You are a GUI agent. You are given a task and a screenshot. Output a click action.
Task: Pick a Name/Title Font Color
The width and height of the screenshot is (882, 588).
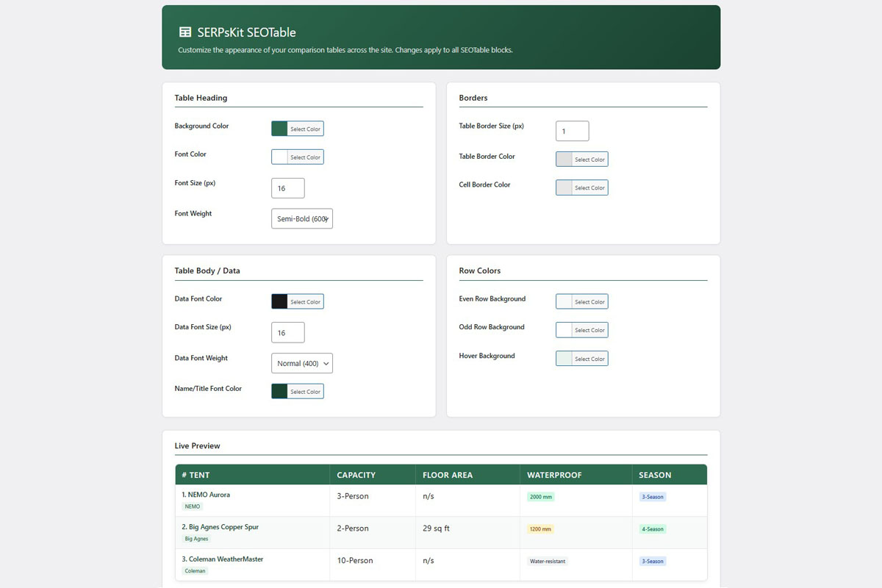point(297,391)
